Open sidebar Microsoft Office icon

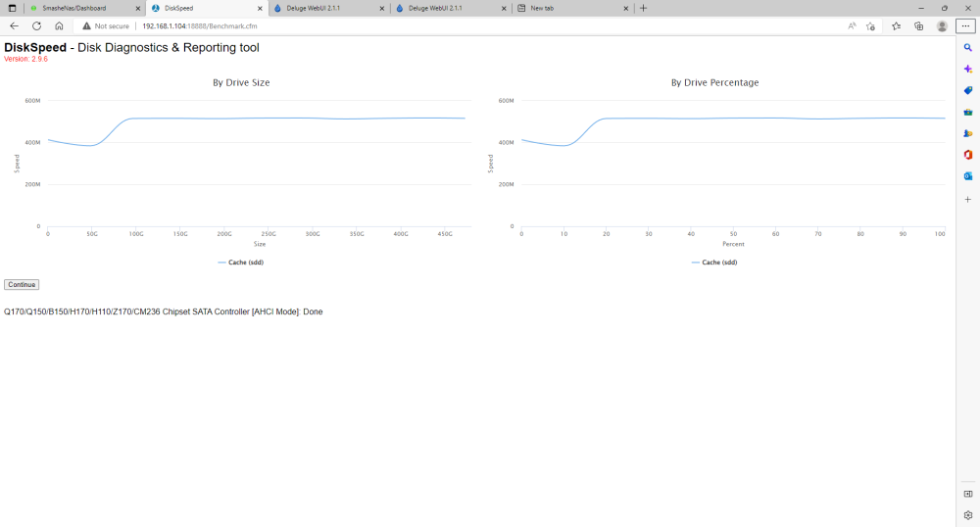[x=968, y=155]
